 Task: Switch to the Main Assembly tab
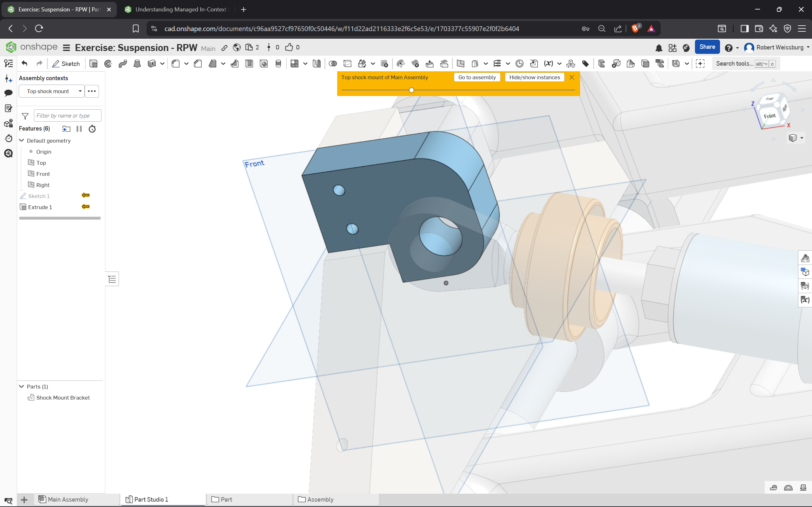[x=68, y=499]
